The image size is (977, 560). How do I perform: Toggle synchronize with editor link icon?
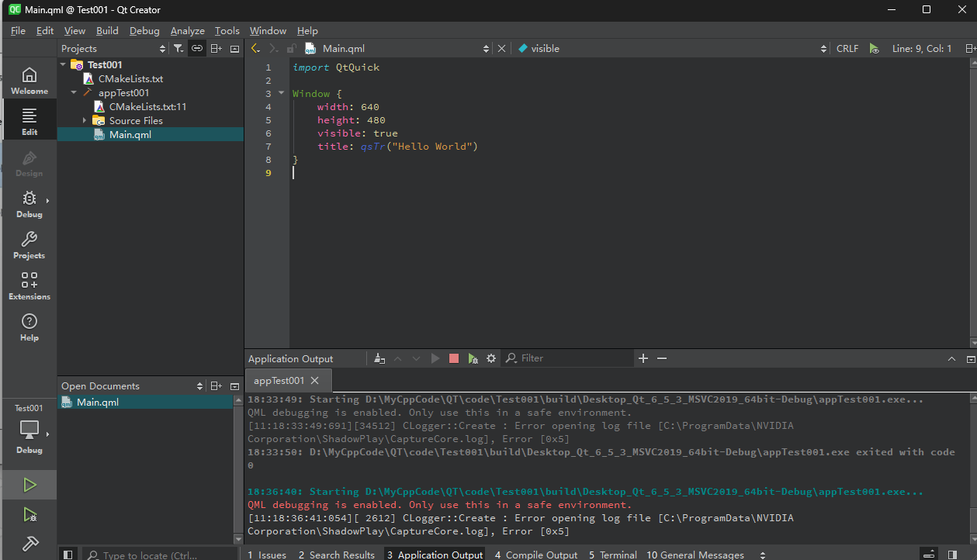coord(197,48)
